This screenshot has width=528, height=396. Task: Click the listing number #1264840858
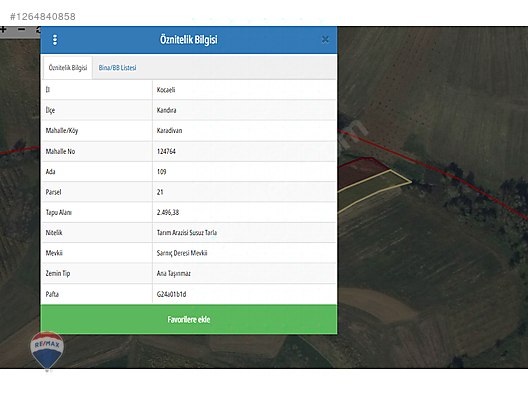coord(43,16)
